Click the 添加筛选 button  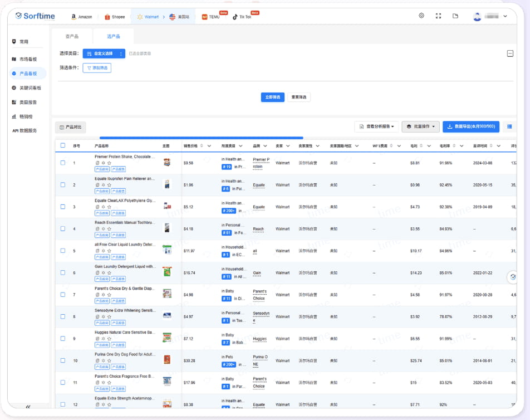pos(97,68)
